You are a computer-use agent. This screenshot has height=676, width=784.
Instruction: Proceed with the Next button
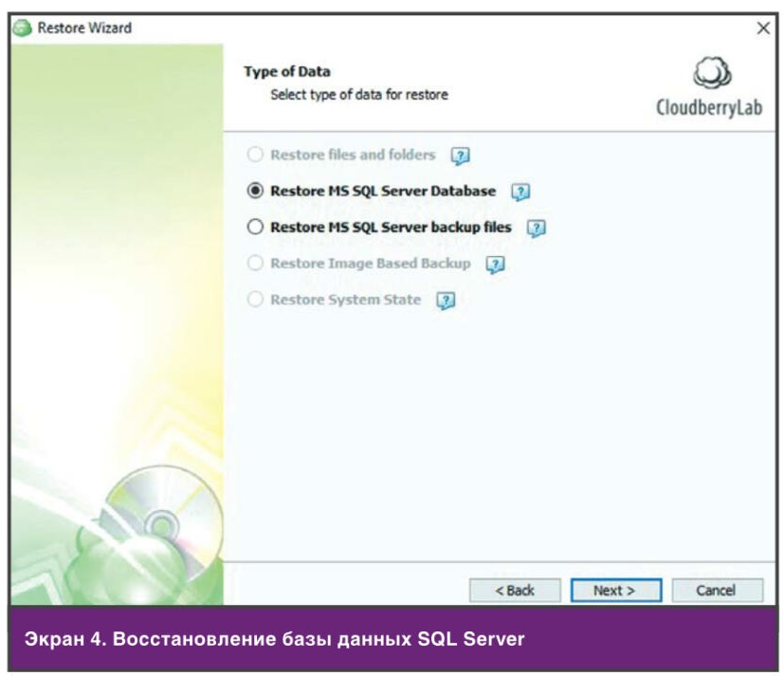click(616, 591)
